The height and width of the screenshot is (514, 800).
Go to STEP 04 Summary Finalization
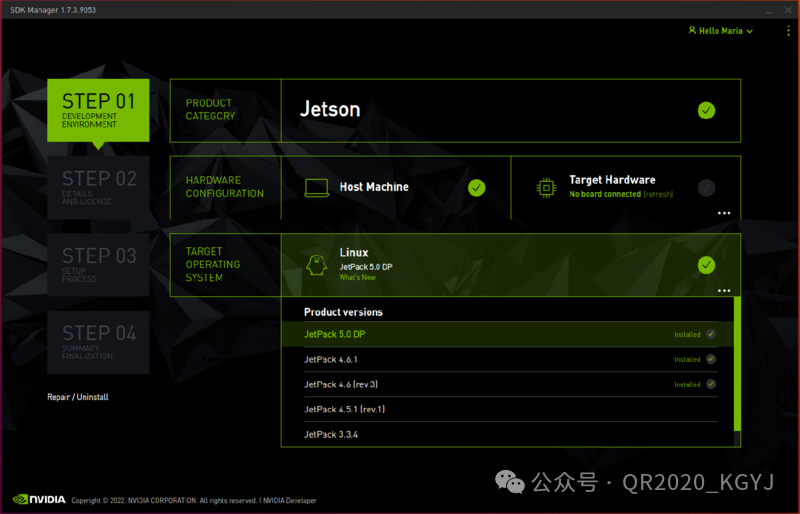[98, 342]
